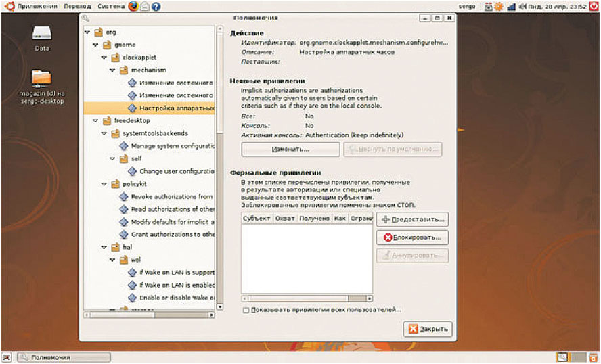Click the Изменить button
The height and width of the screenshot is (364, 601).
(x=290, y=148)
